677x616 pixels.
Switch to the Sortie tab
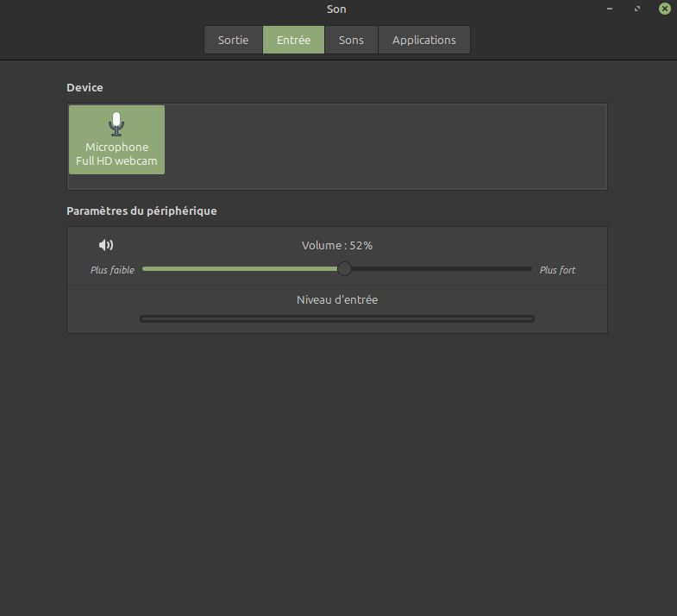[x=233, y=41]
